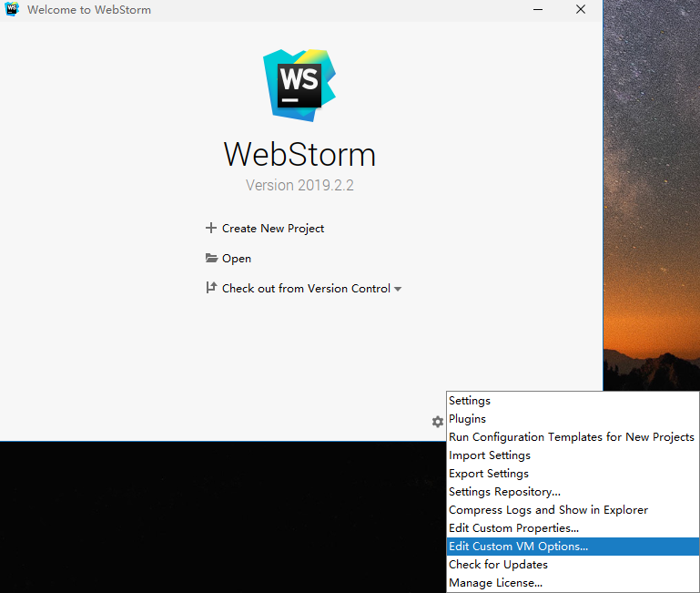Click the Configure gear icon
Viewport: 700px width, 593px height.
[438, 422]
